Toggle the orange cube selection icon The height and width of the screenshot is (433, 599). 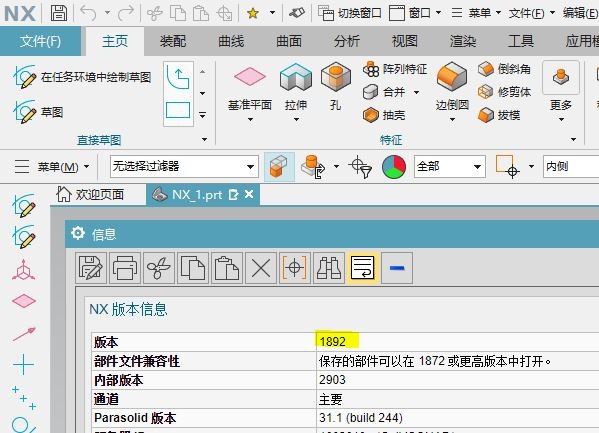click(x=279, y=167)
